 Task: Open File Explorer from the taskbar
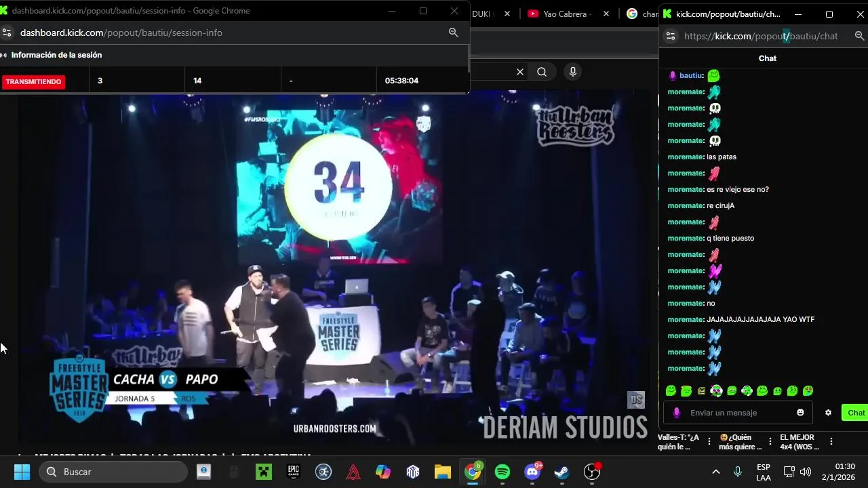click(443, 472)
